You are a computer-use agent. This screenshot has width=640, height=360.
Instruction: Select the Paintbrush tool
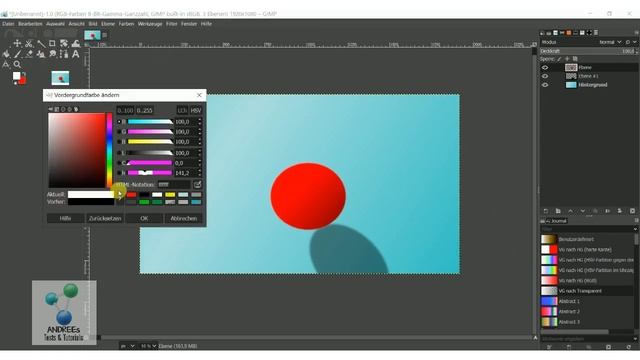pyautogui.click(x=18, y=54)
